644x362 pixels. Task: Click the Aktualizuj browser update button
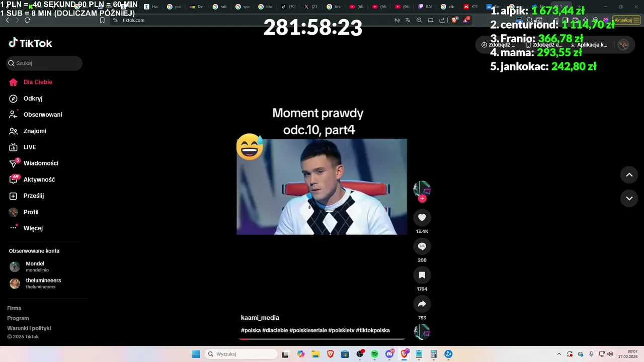coord(626,20)
